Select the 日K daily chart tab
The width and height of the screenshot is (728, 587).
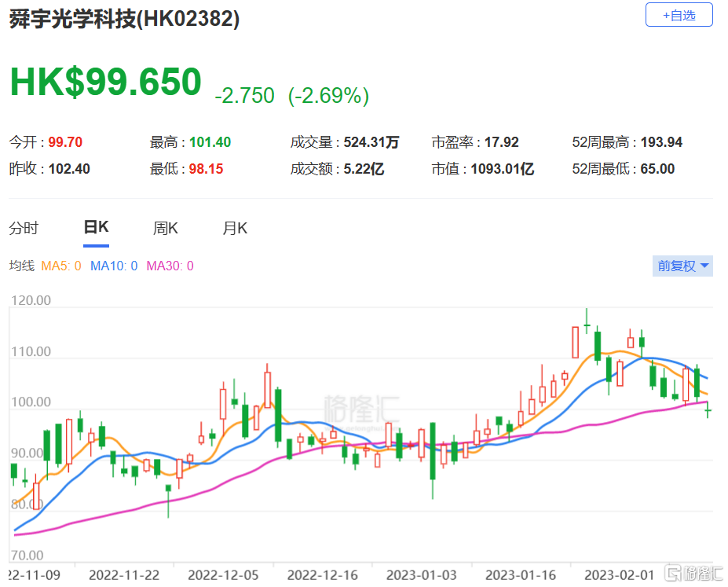(x=96, y=228)
